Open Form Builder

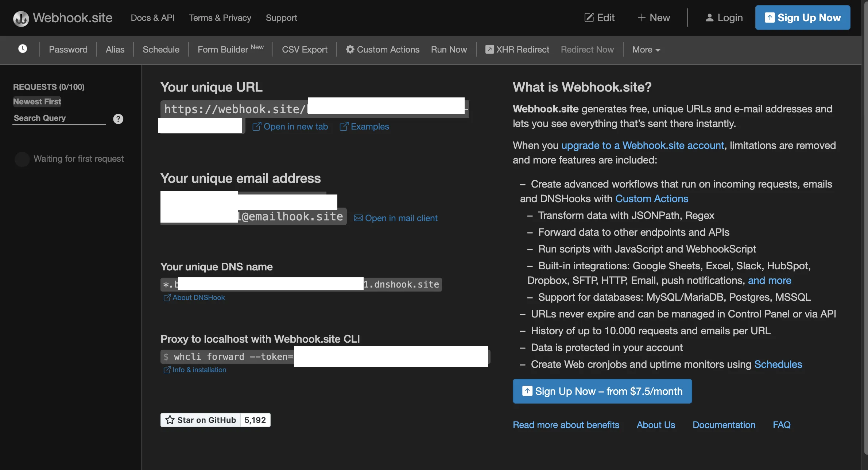coord(230,49)
